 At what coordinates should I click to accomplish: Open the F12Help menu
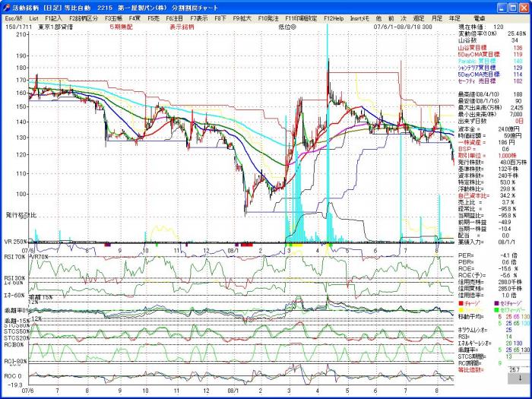tap(334, 18)
